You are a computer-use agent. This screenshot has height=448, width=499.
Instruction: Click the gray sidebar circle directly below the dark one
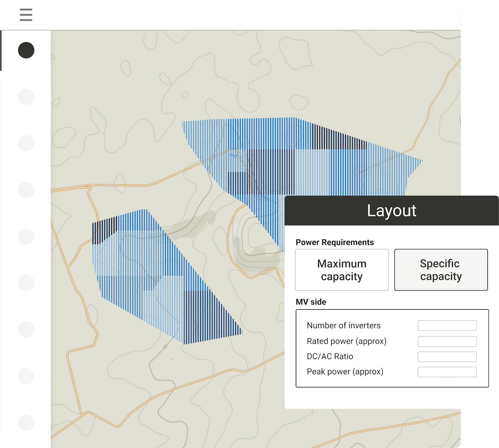click(x=26, y=97)
